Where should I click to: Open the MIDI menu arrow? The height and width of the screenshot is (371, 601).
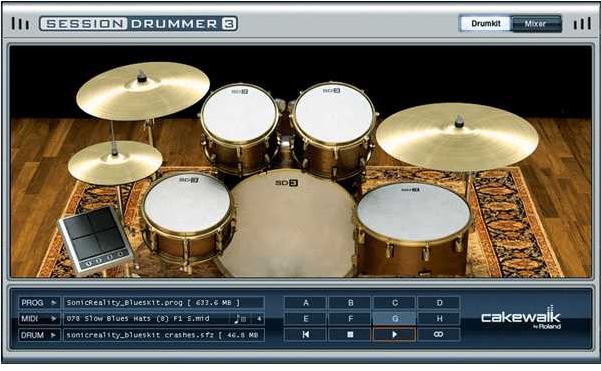click(54, 318)
